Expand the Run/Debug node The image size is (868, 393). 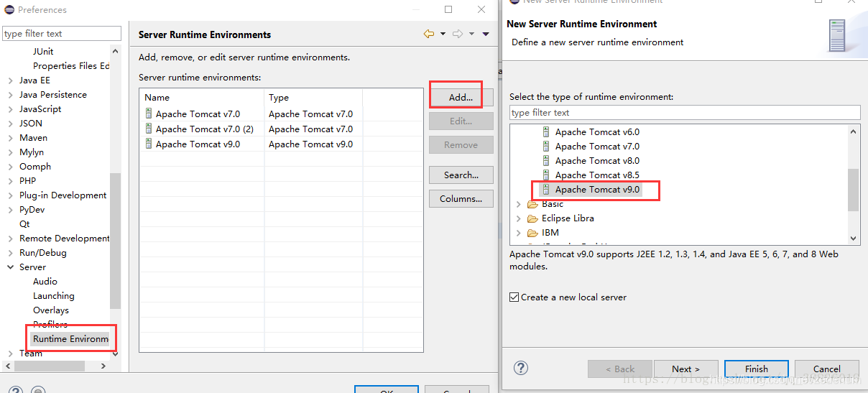[x=10, y=253]
